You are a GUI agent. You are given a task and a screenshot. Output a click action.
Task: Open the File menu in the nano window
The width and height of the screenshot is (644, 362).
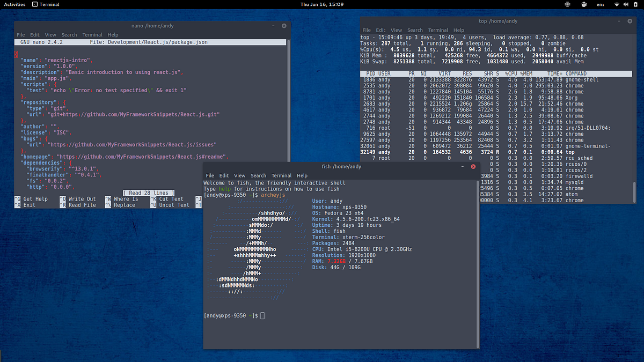tap(20, 34)
